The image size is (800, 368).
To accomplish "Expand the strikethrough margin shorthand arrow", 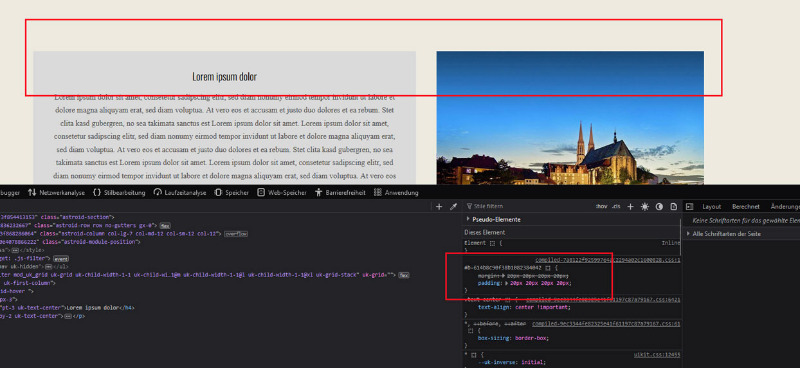I will 503,276.
